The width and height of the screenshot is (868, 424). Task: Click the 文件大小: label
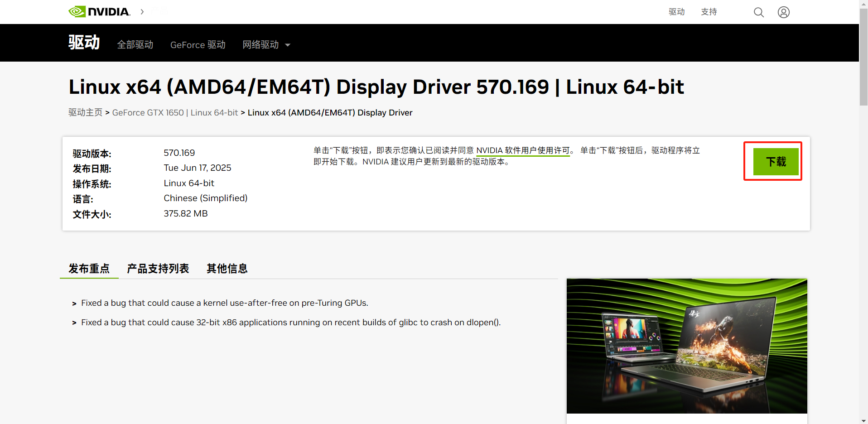[x=92, y=214]
